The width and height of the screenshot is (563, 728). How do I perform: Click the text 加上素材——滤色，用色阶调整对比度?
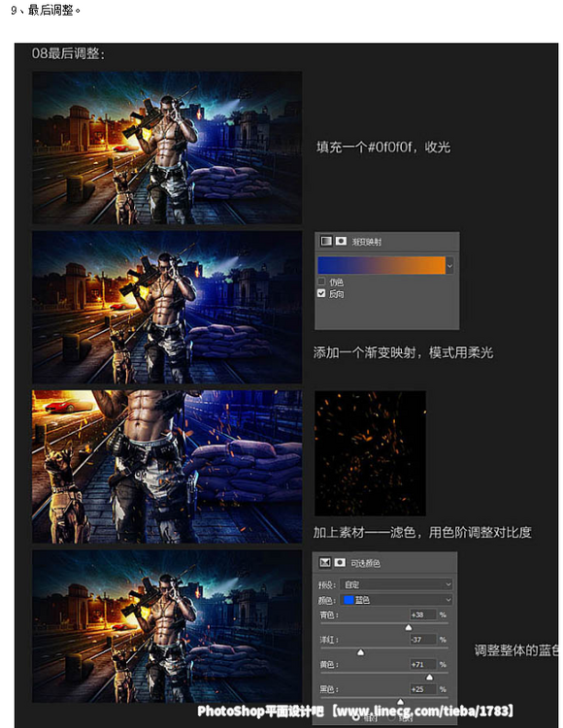tap(422, 532)
